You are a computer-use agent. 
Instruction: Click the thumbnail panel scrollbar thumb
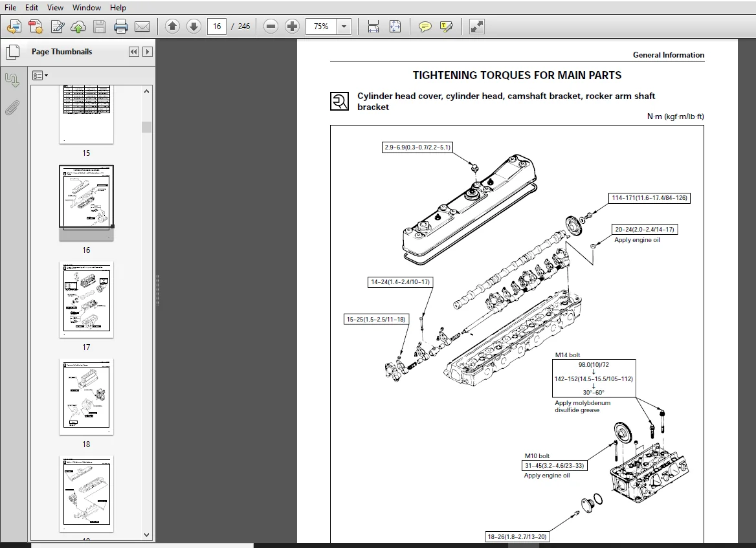(146, 127)
